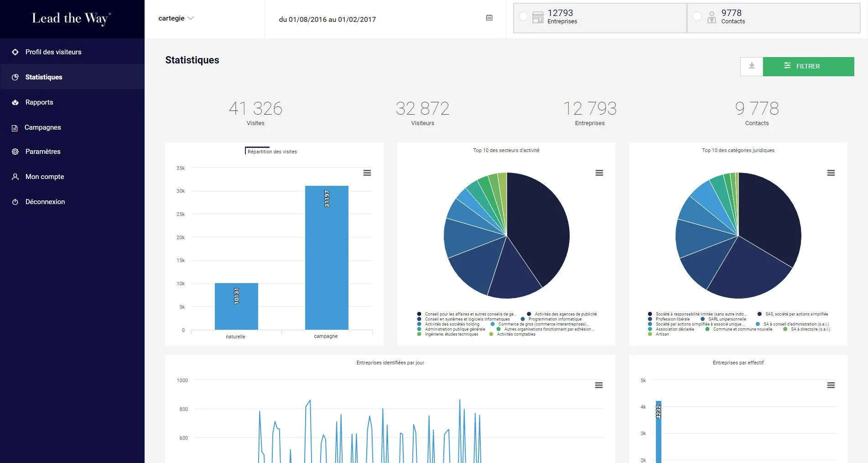Click the naturelle bar in visits chart
868x463 pixels.
tap(236, 306)
